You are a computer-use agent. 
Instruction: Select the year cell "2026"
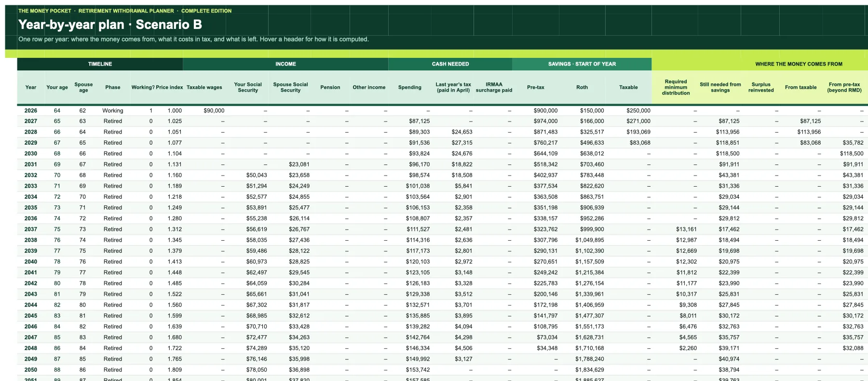[x=31, y=110]
